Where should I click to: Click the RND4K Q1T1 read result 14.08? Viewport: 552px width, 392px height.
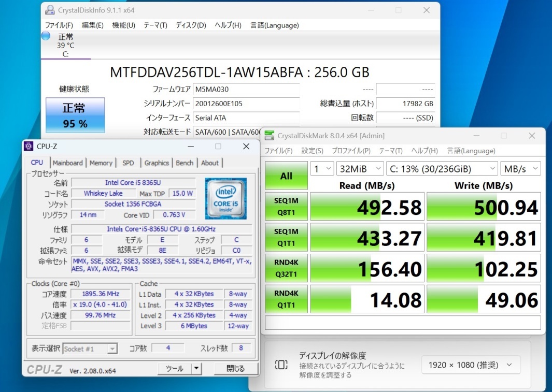pos(367,299)
